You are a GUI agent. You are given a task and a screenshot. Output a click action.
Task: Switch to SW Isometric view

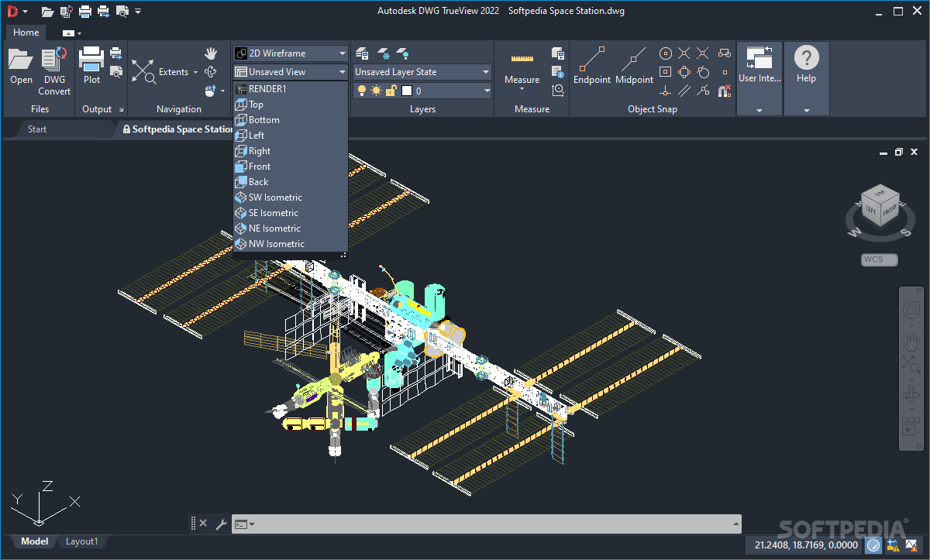pos(290,198)
